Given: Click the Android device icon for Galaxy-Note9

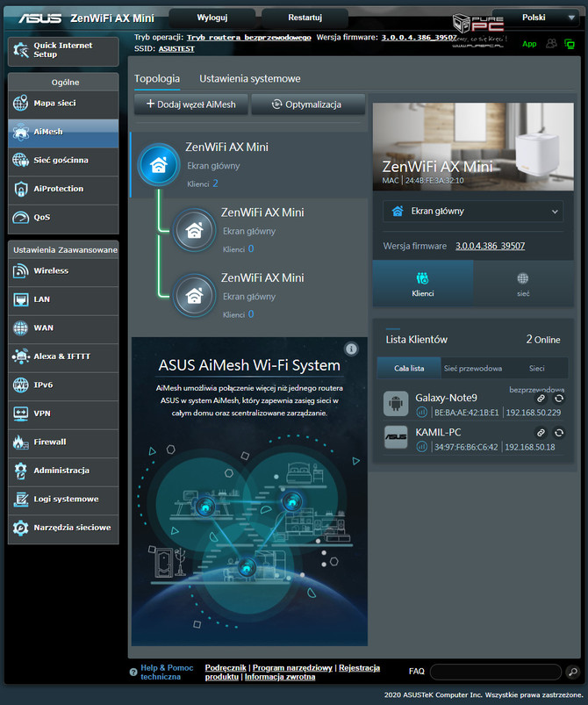Looking at the screenshot, I should tap(396, 403).
